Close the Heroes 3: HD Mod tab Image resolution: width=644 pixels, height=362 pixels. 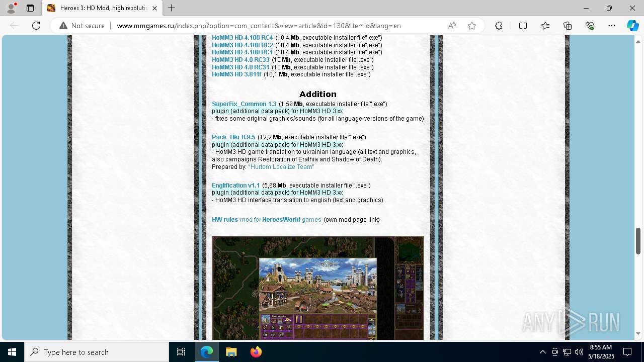[154, 8]
